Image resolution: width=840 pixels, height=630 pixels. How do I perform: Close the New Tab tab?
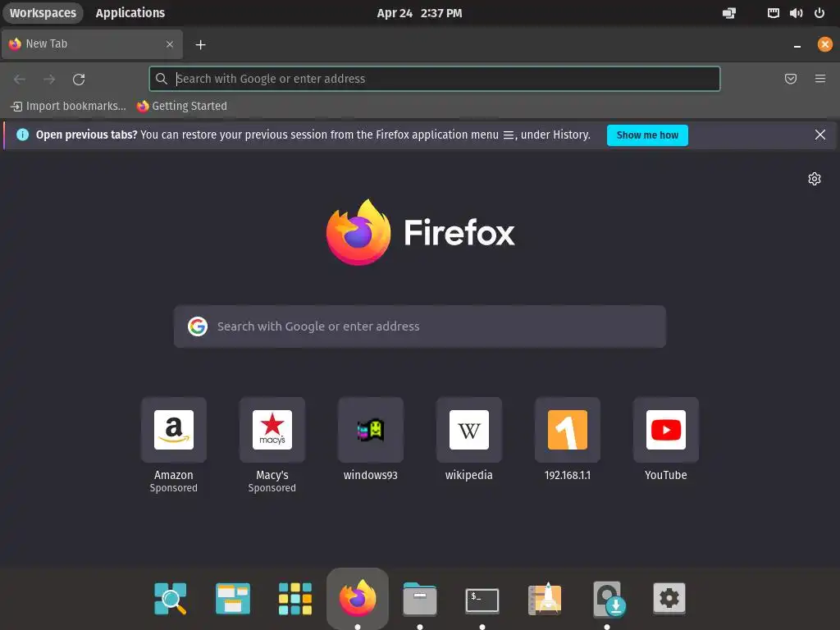[x=170, y=44]
